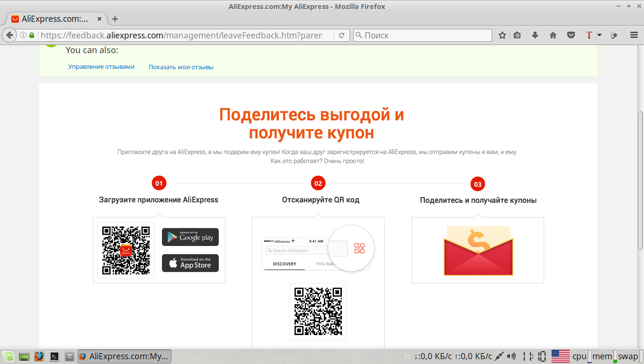The height and width of the screenshot is (364, 644).
Task: Launch Firefox from taskbar launcher
Action: (39, 356)
